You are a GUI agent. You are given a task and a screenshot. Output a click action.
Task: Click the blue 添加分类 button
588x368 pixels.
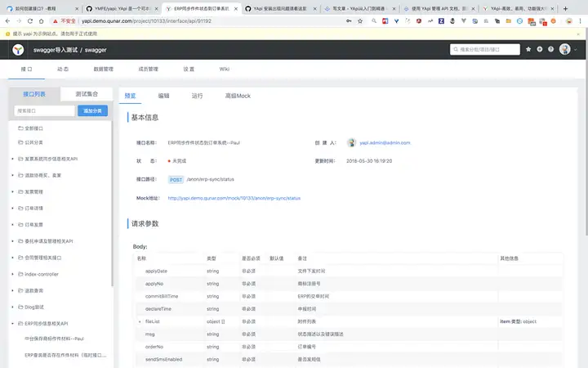click(x=92, y=110)
